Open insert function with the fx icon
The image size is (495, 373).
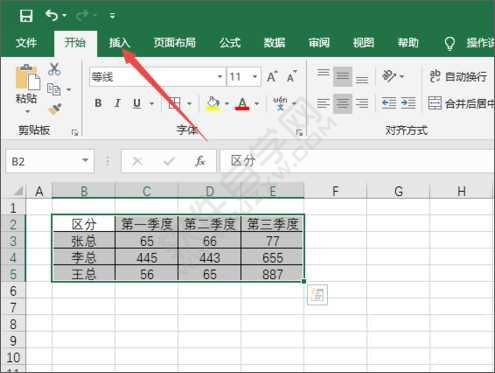200,161
